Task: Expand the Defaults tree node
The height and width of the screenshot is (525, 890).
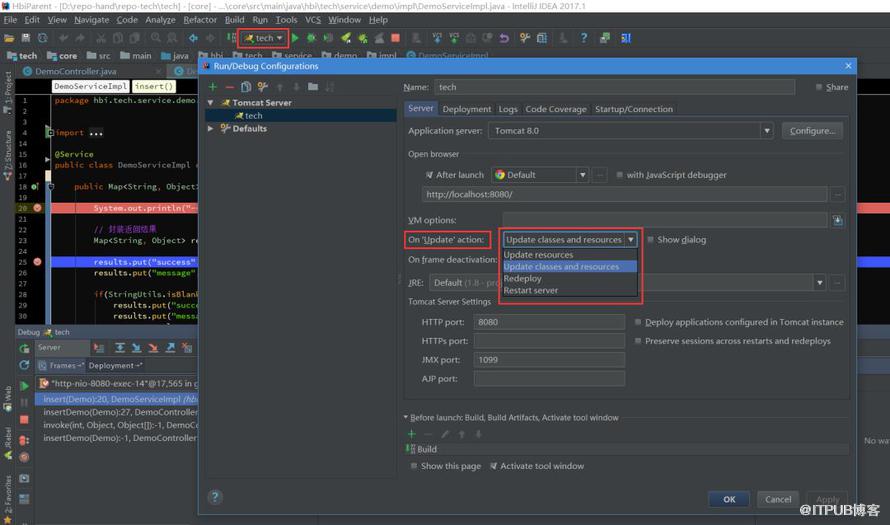Action: pyautogui.click(x=211, y=129)
